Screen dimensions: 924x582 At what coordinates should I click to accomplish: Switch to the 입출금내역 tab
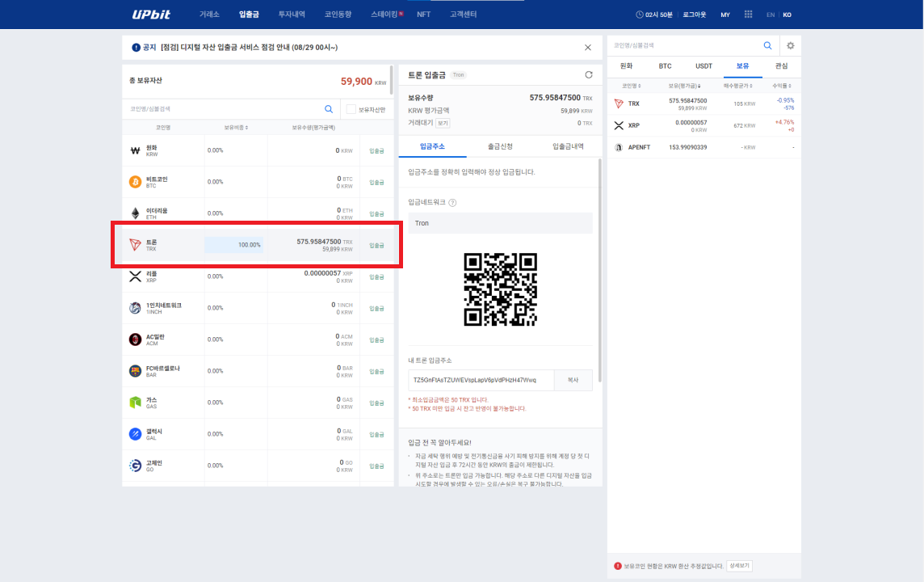coord(568,147)
